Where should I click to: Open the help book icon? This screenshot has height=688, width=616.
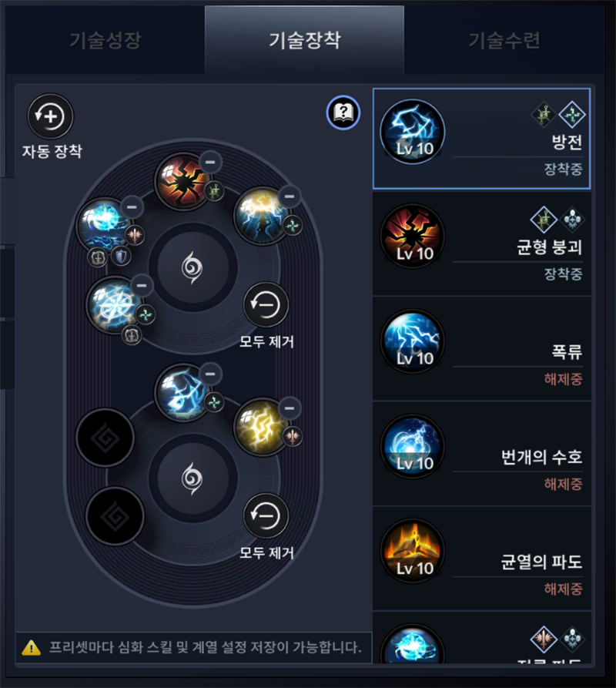coord(343,112)
